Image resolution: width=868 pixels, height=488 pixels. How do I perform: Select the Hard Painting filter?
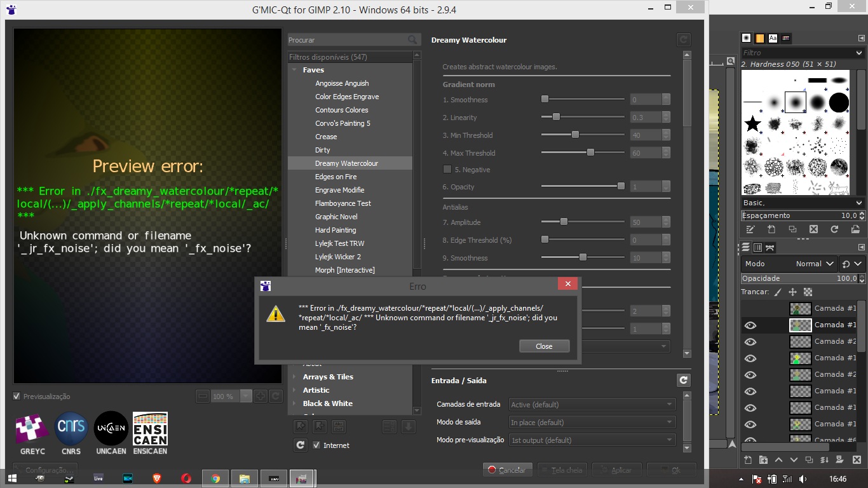pyautogui.click(x=336, y=230)
